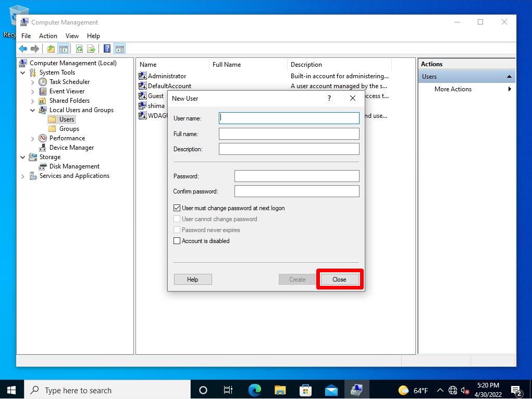Show hidden icons in system tray
532x399 pixels.
[x=440, y=390]
